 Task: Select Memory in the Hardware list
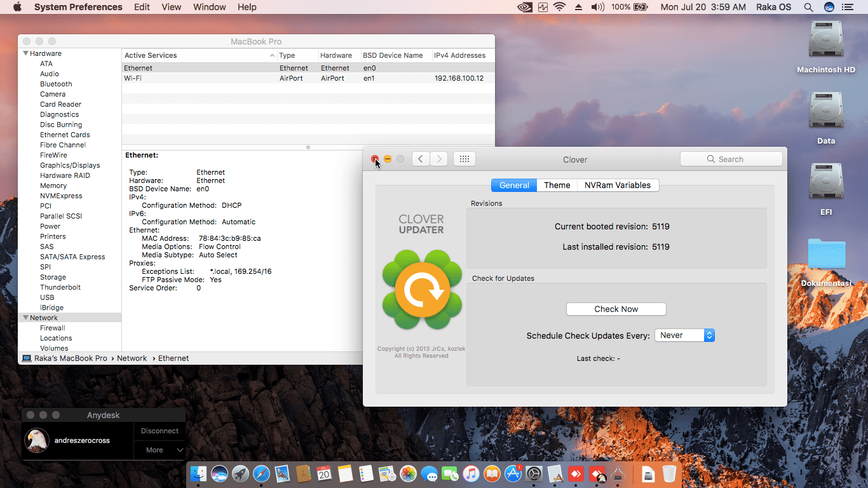[53, 186]
